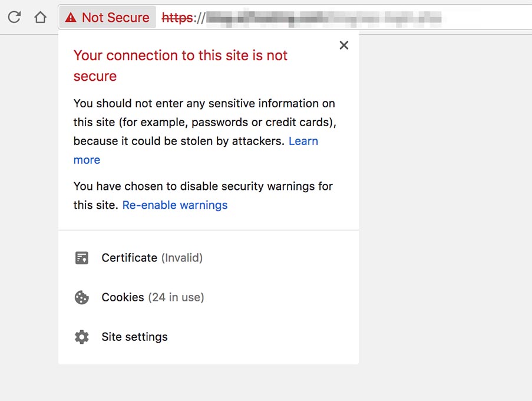Go to the home page icon
The height and width of the screenshot is (401, 532).
(40, 18)
